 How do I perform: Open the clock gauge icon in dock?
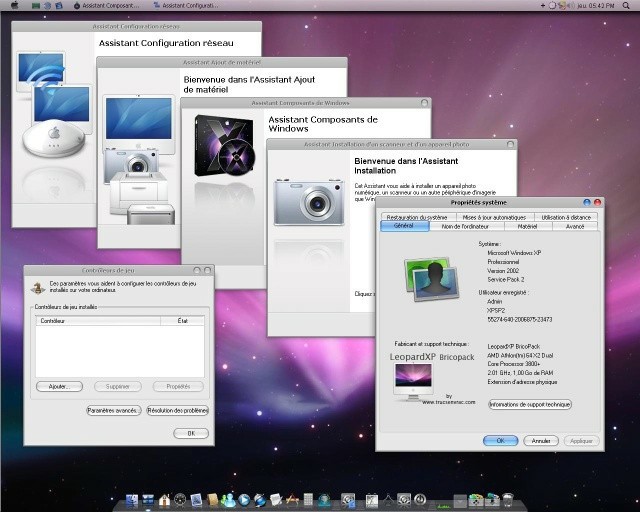pyautogui.click(x=180, y=499)
